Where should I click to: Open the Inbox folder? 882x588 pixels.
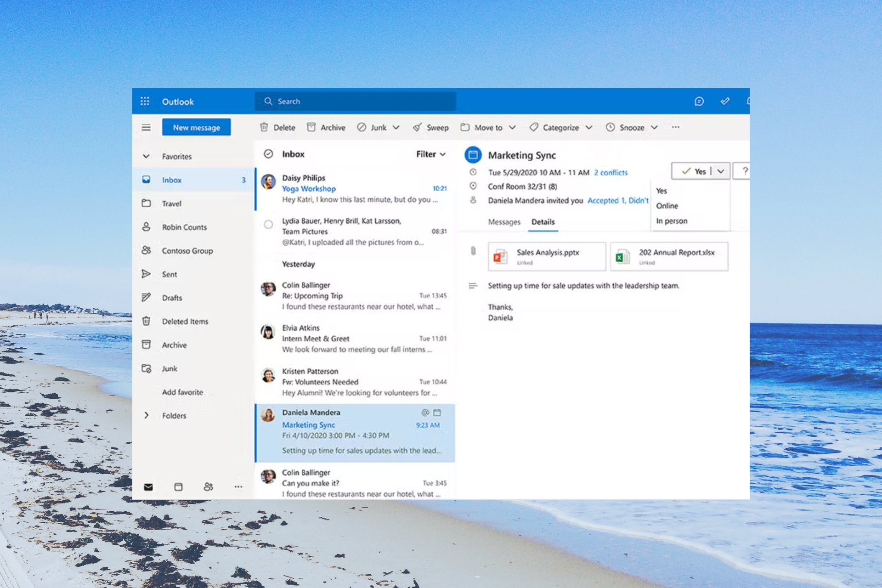(194, 180)
